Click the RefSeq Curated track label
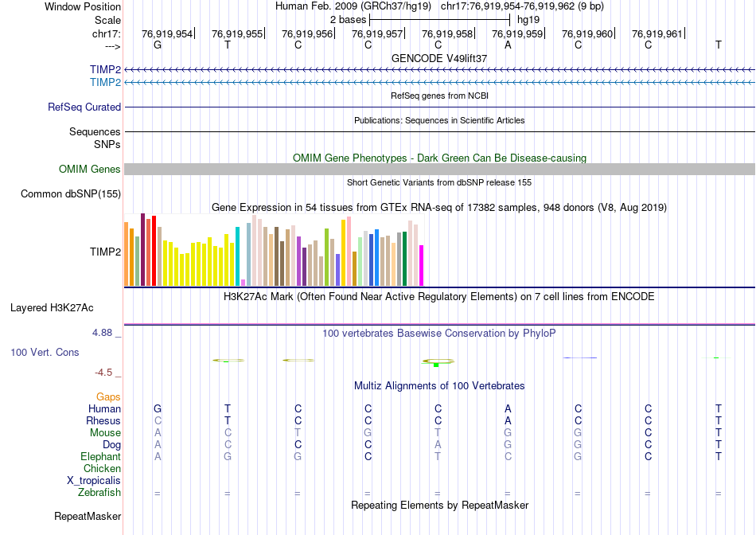The width and height of the screenshot is (756, 535). (84, 107)
